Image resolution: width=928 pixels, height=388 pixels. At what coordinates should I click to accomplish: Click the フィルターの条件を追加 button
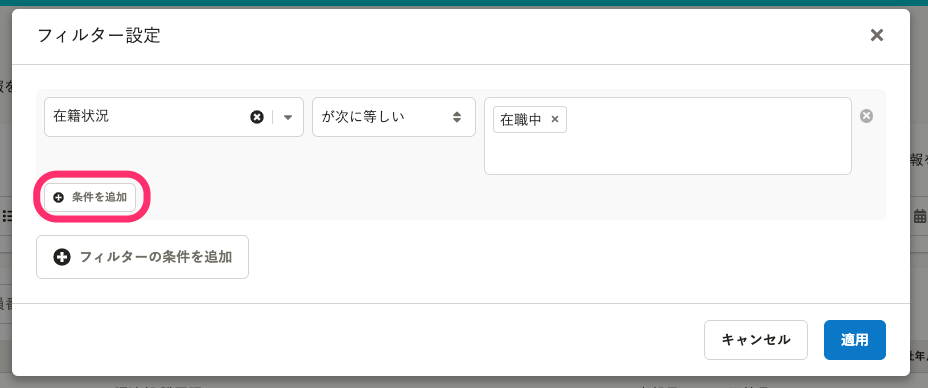click(143, 257)
